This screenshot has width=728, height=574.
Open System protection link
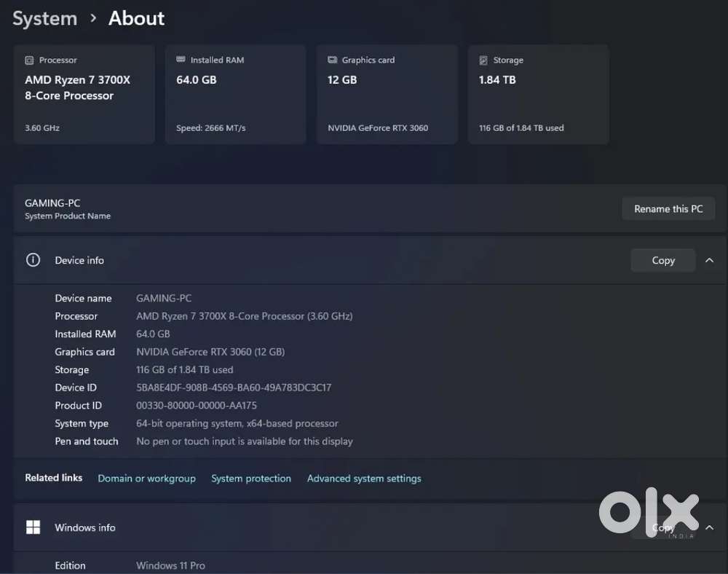point(251,479)
